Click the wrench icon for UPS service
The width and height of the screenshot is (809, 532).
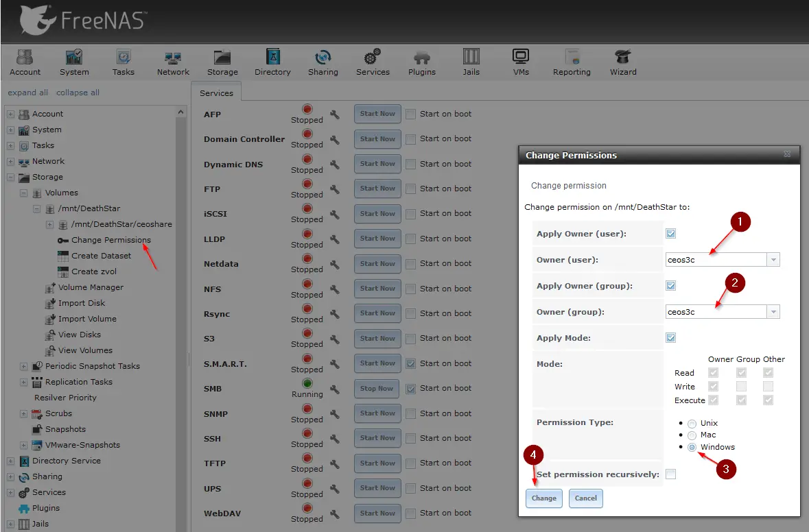335,489
